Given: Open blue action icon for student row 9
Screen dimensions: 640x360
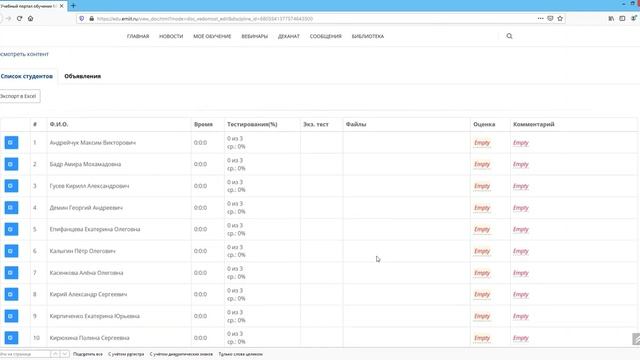Looking at the screenshot, I should (11, 316).
